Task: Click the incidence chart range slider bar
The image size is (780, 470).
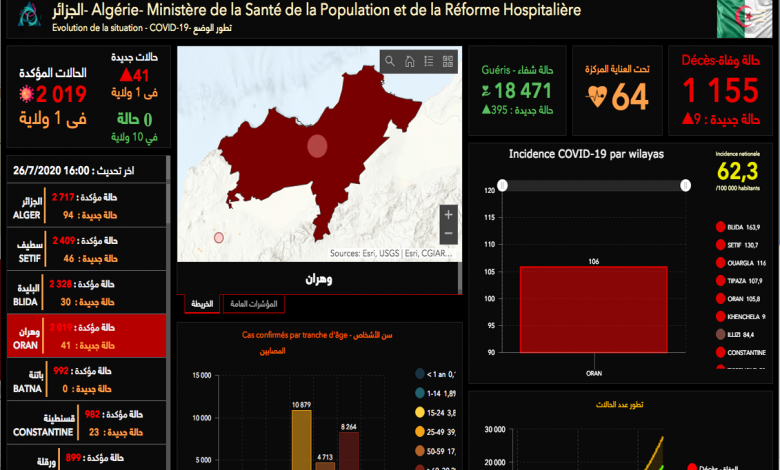Action: tap(594, 186)
